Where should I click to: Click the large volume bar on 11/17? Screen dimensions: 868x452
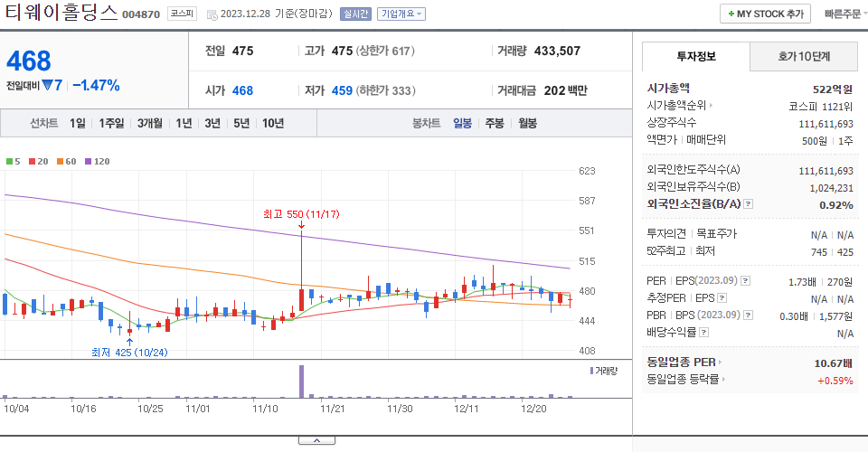pos(302,381)
